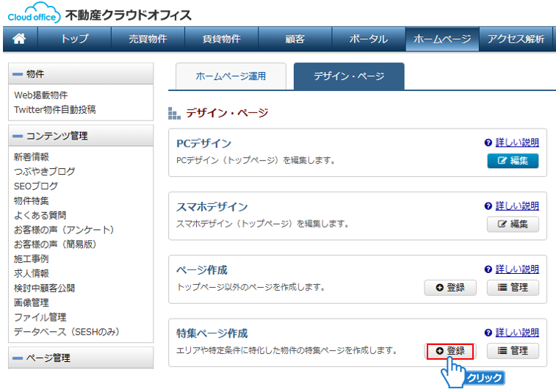Open the アクセス解析 menu
This screenshot has height=392, width=556.
[x=516, y=39]
